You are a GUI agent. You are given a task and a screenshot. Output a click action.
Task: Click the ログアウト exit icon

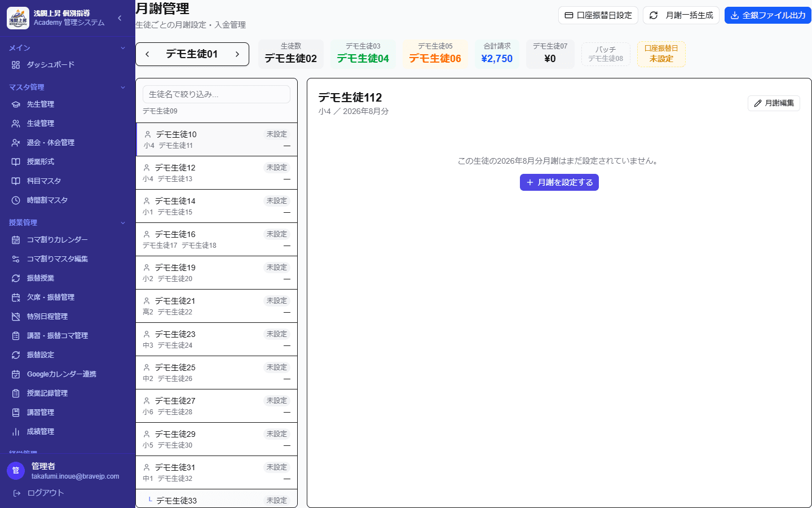coord(17,493)
